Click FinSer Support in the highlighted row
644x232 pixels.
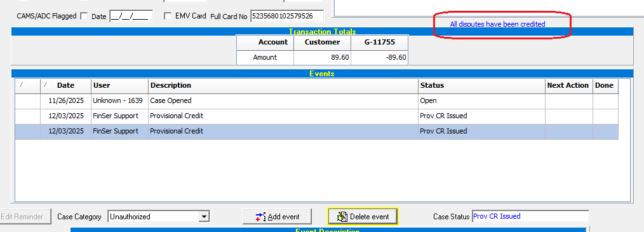tap(119, 132)
